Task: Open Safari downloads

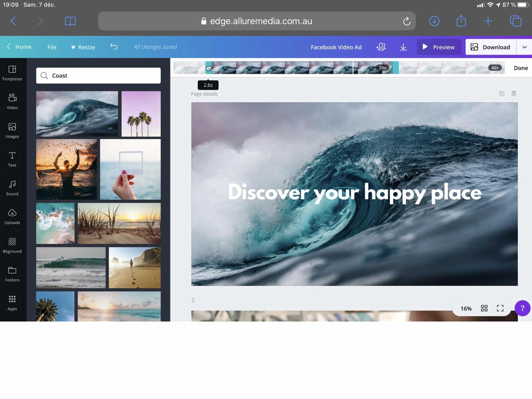Action: 434,21
